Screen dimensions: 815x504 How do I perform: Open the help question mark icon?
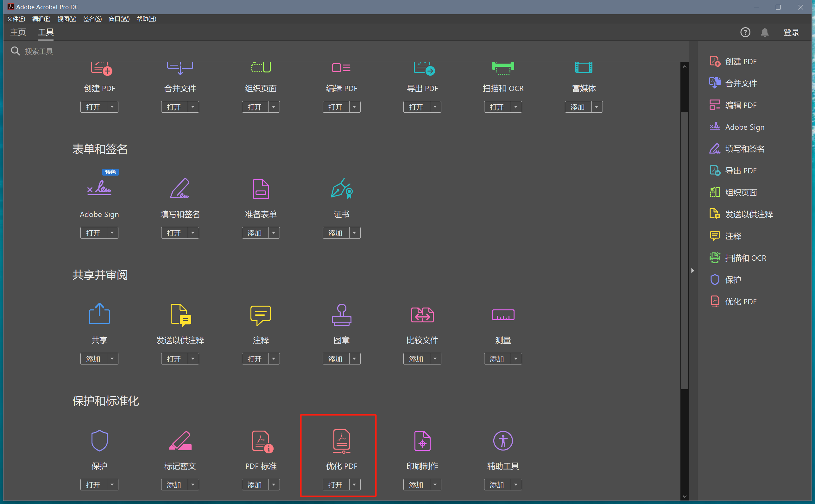coord(745,32)
